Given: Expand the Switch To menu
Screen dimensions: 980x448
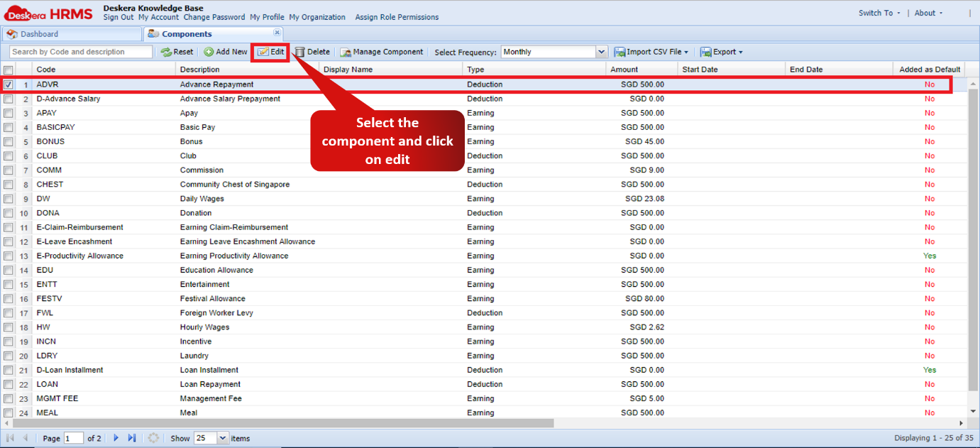Looking at the screenshot, I should click(879, 13).
